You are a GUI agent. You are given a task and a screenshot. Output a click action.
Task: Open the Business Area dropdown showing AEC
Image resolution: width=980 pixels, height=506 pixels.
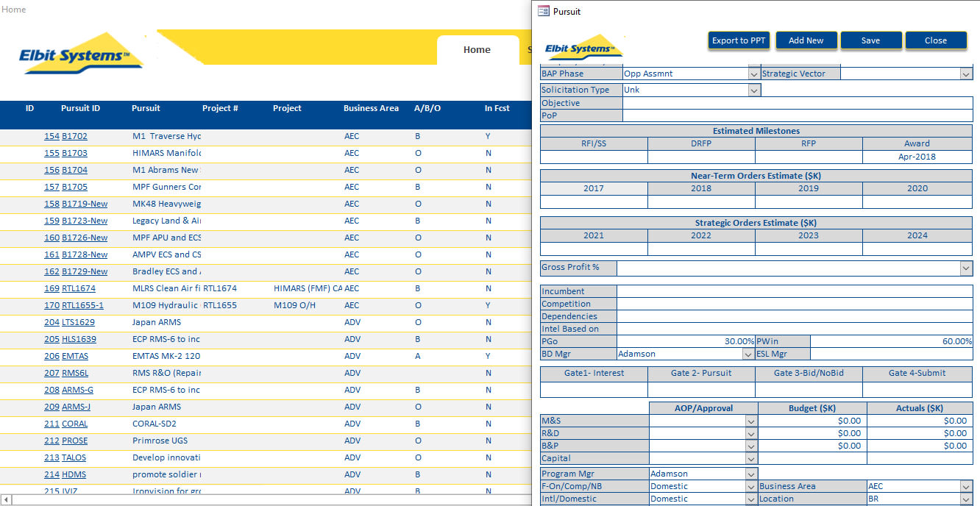click(966, 486)
